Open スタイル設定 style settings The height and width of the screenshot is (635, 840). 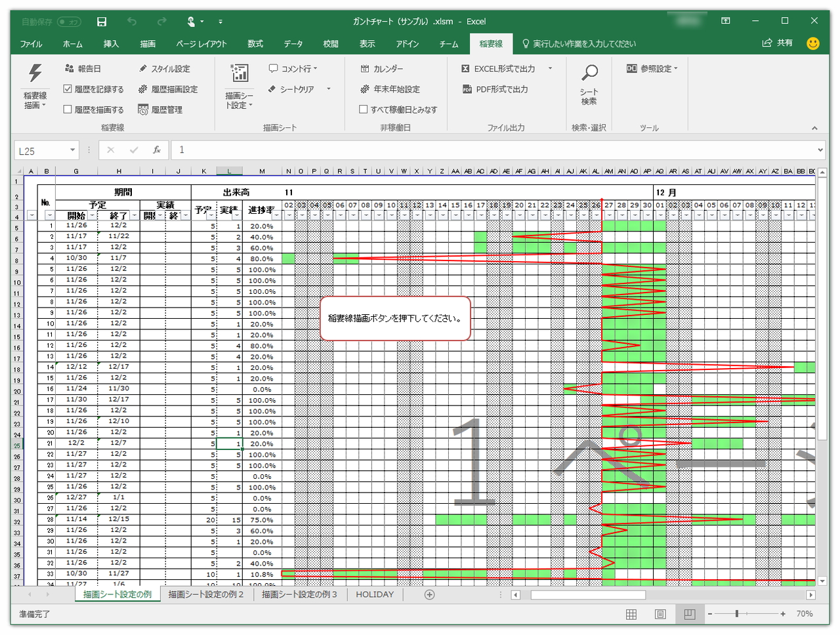point(164,68)
